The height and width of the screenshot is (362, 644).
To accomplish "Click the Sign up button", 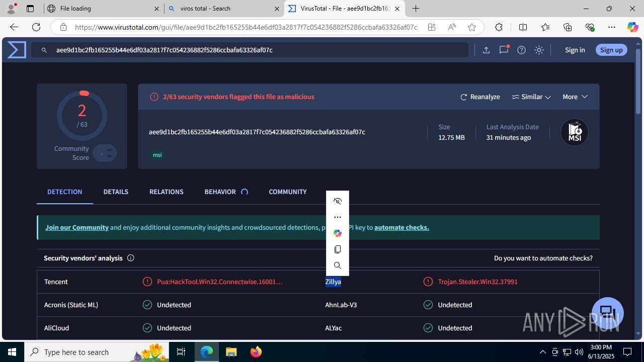I will coord(611,50).
